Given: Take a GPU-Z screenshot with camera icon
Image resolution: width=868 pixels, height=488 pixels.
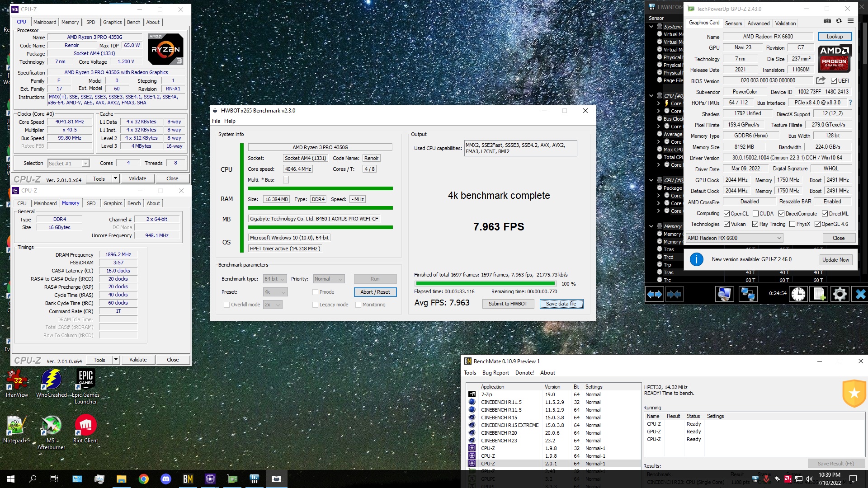Looking at the screenshot, I should pyautogui.click(x=827, y=21).
